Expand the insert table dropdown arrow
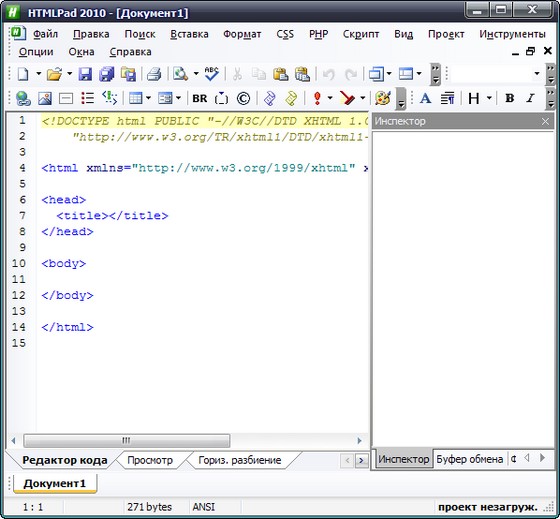Screen dimensions: 560x519 click(x=148, y=98)
